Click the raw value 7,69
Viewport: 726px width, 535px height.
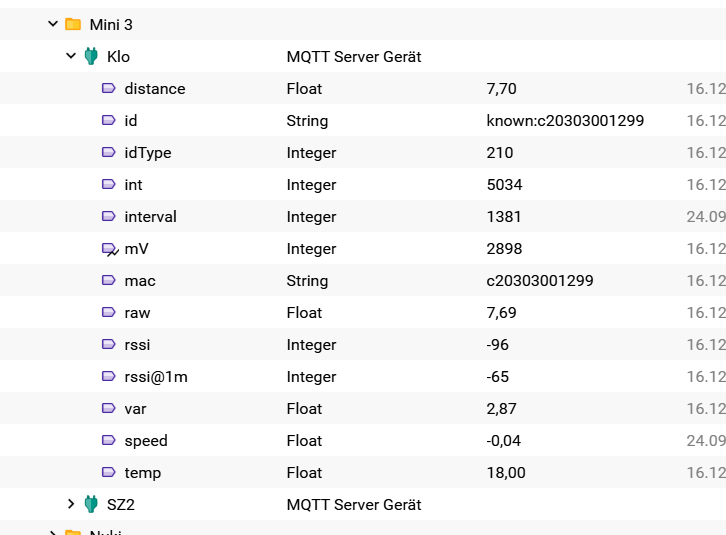(501, 313)
